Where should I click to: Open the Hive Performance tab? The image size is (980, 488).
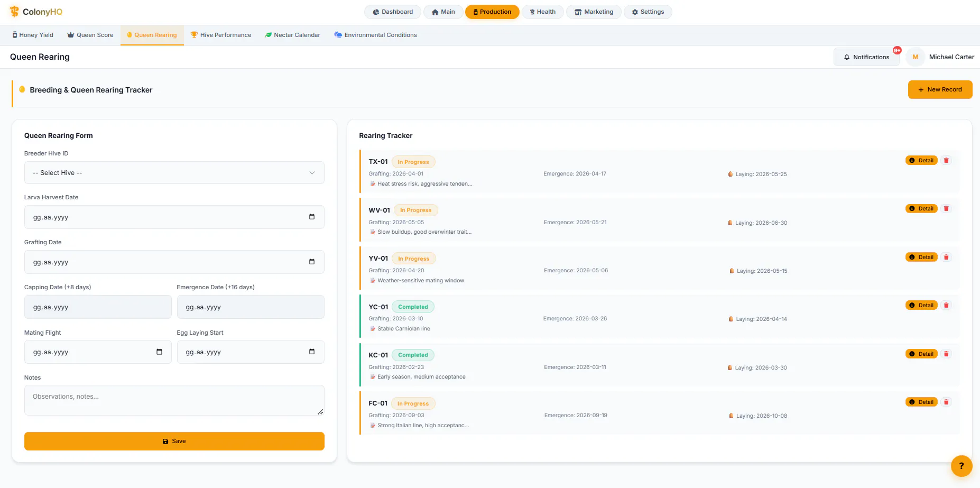[221, 35]
